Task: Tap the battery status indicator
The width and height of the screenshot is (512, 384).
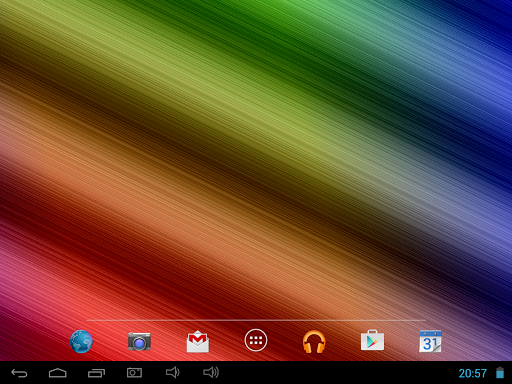Action: pos(500,373)
